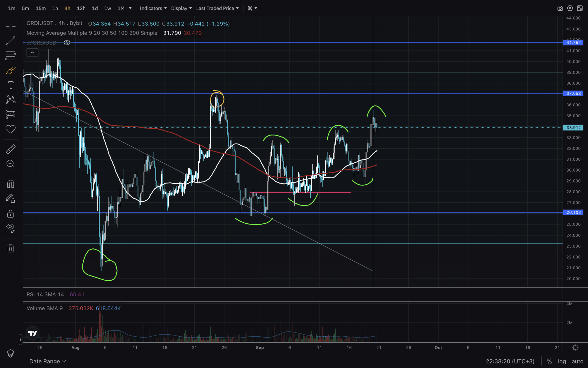Open the Date Range dropdown
Viewport: 588px width, 368px height.
(x=47, y=361)
